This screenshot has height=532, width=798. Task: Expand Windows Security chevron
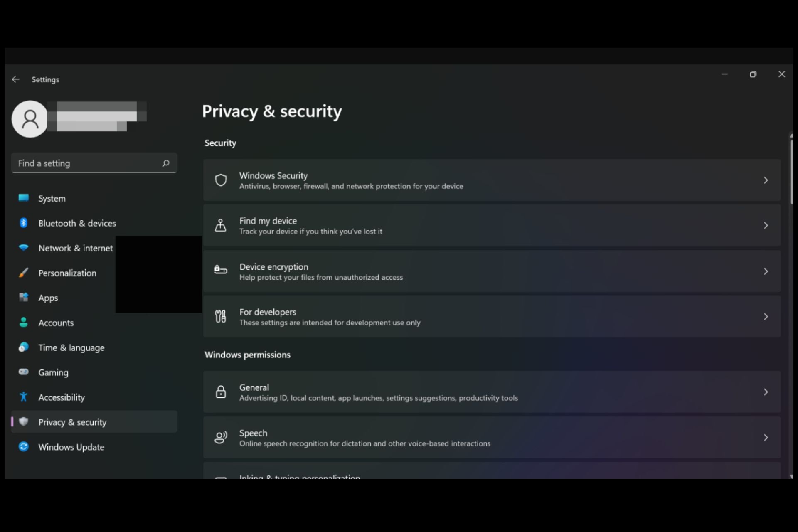click(766, 180)
